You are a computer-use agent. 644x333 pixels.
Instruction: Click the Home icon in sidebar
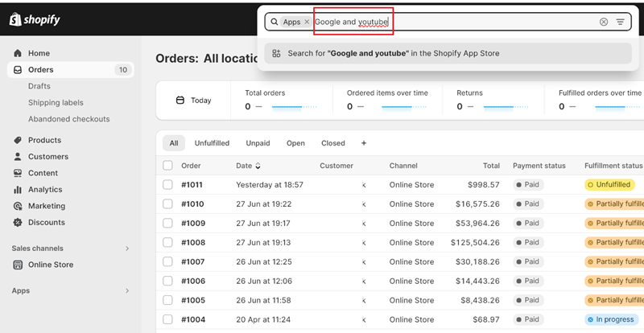18,53
